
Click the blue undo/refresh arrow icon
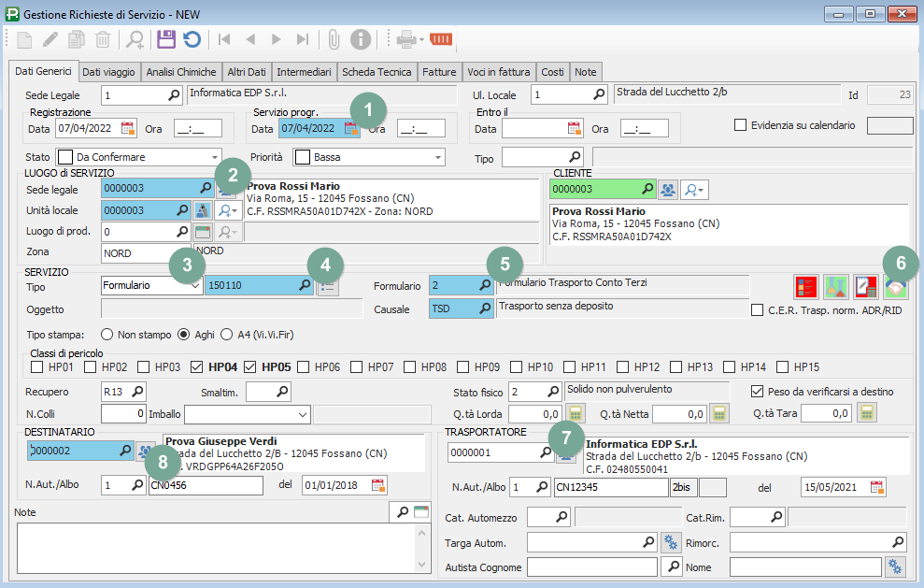pos(192,39)
